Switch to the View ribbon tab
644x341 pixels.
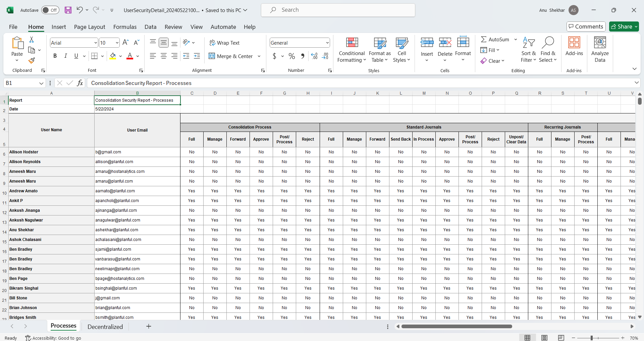click(196, 27)
